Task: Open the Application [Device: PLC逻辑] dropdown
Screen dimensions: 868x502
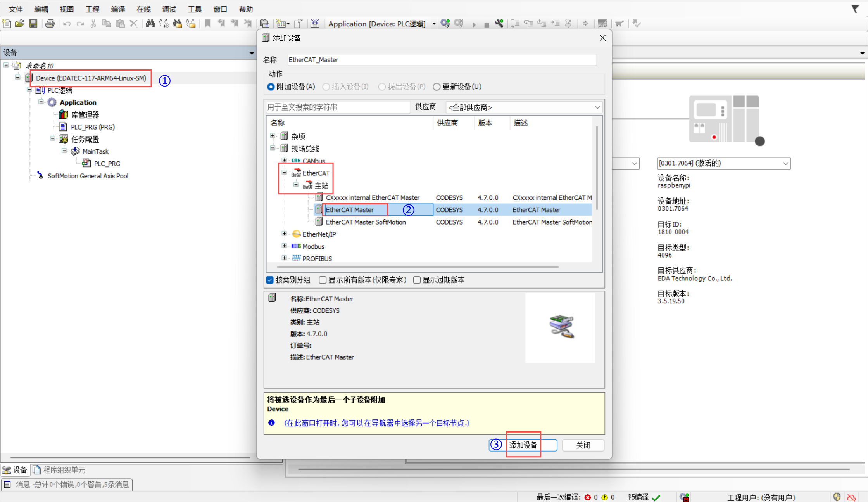Action: point(434,24)
